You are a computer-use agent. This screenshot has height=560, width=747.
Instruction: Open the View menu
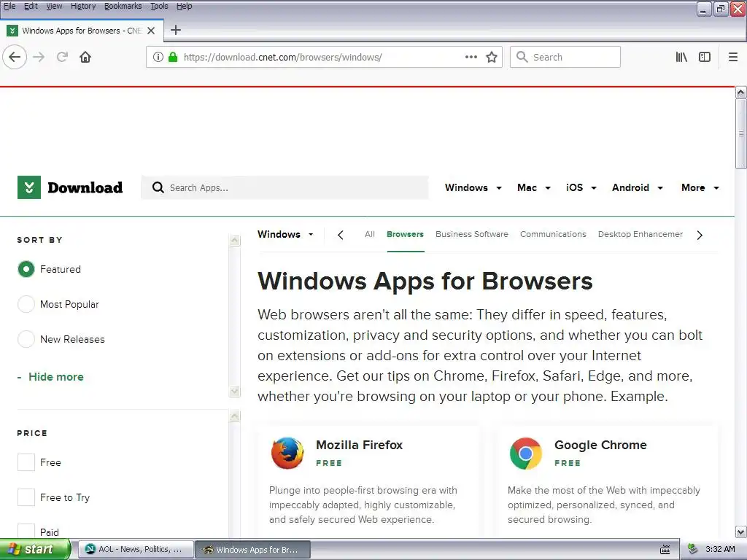coord(54,6)
